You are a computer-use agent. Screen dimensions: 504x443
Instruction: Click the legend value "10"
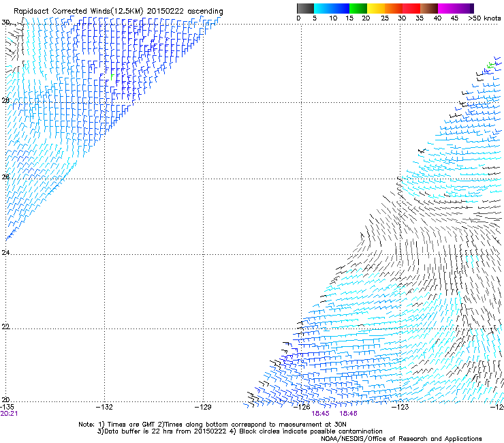[x=333, y=18]
